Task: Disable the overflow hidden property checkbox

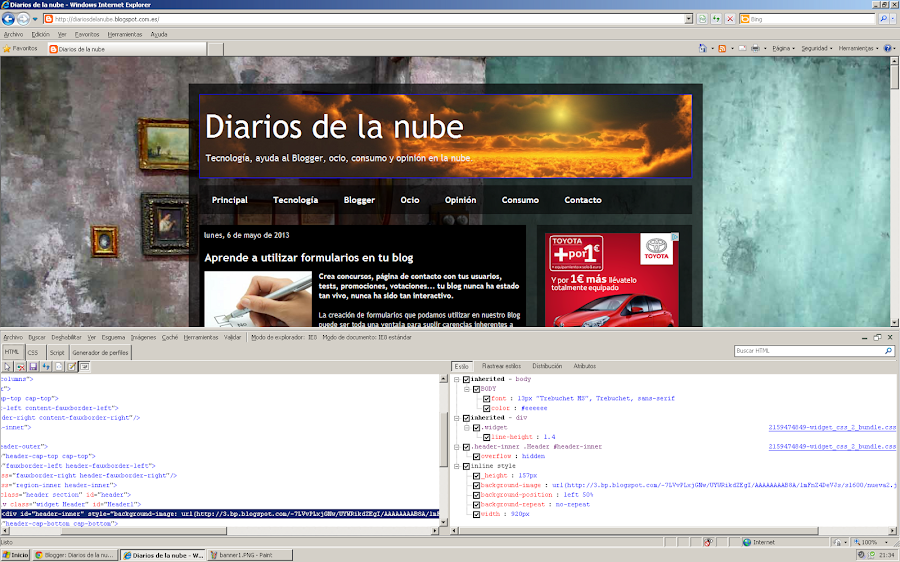Action: [x=476, y=456]
